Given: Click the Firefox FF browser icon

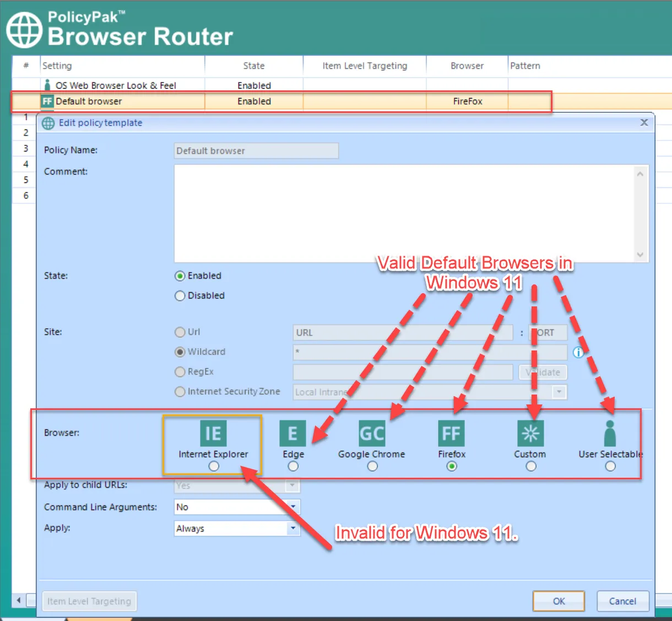Looking at the screenshot, I should 451,433.
